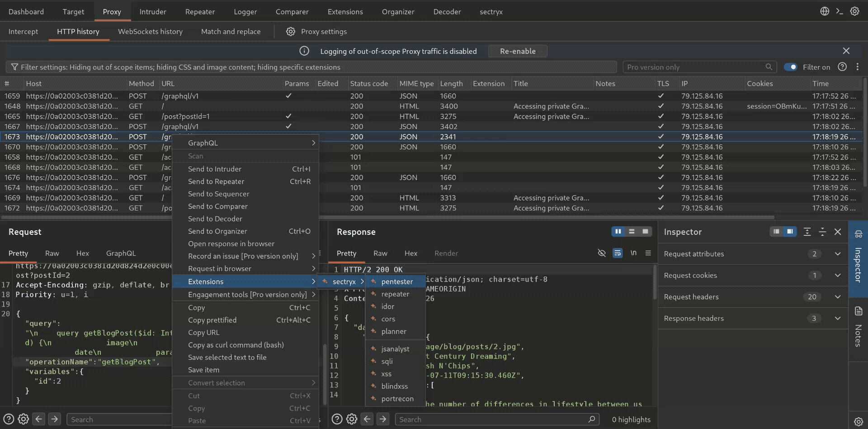Click the Inspector collapse all sections icon
Image resolution: width=868 pixels, height=429 pixels.
point(823,232)
